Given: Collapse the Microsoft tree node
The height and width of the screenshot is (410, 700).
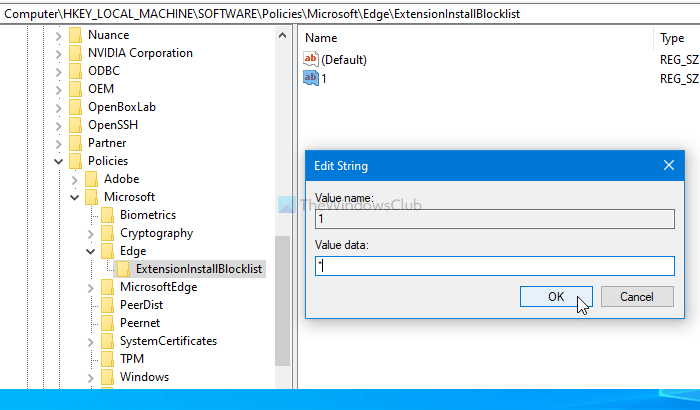Looking at the screenshot, I should [x=75, y=197].
